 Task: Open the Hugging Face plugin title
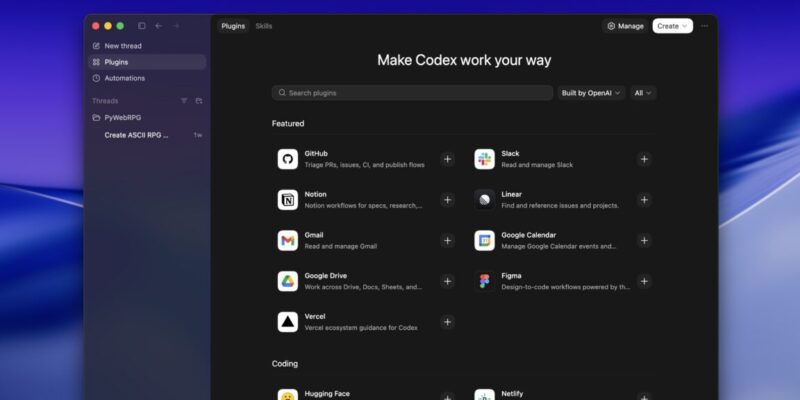click(327, 394)
